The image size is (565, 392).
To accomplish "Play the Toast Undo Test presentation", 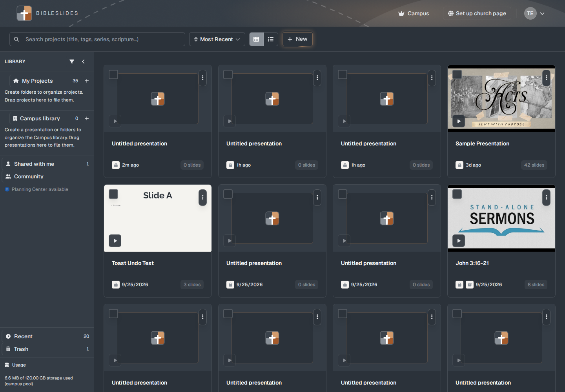I will click(115, 241).
